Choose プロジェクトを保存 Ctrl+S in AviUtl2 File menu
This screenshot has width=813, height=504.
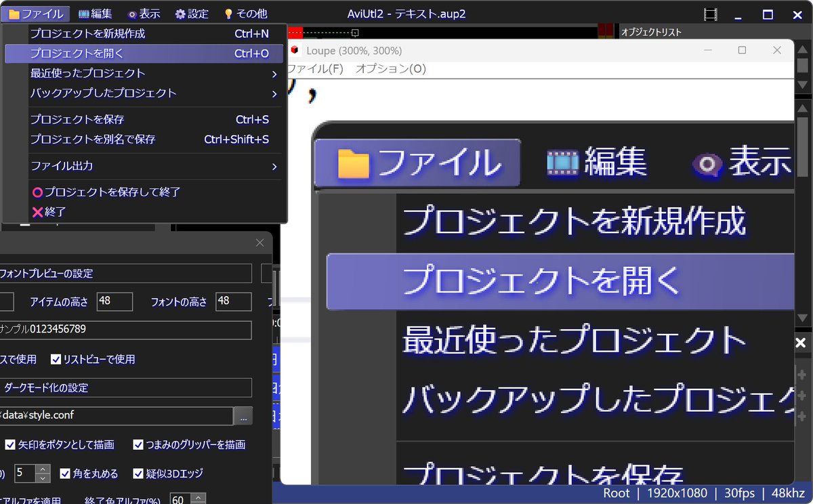click(144, 119)
